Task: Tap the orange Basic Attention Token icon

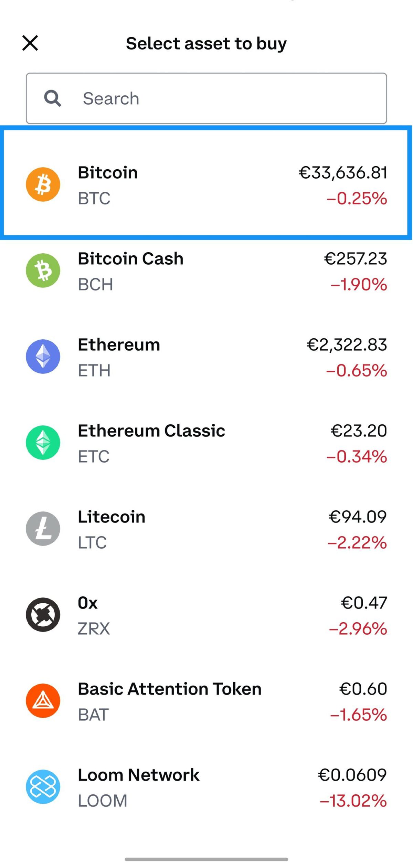Action: [x=43, y=701]
